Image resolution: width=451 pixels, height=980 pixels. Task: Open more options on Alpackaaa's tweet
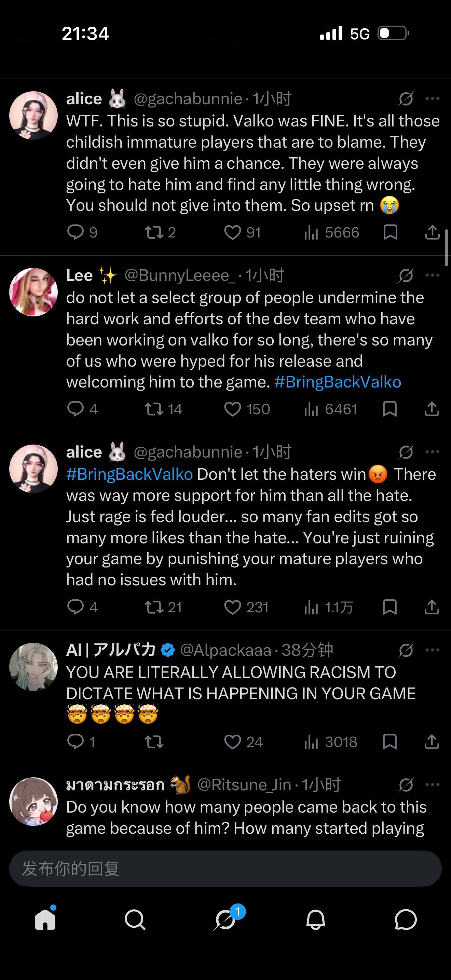pyautogui.click(x=432, y=650)
